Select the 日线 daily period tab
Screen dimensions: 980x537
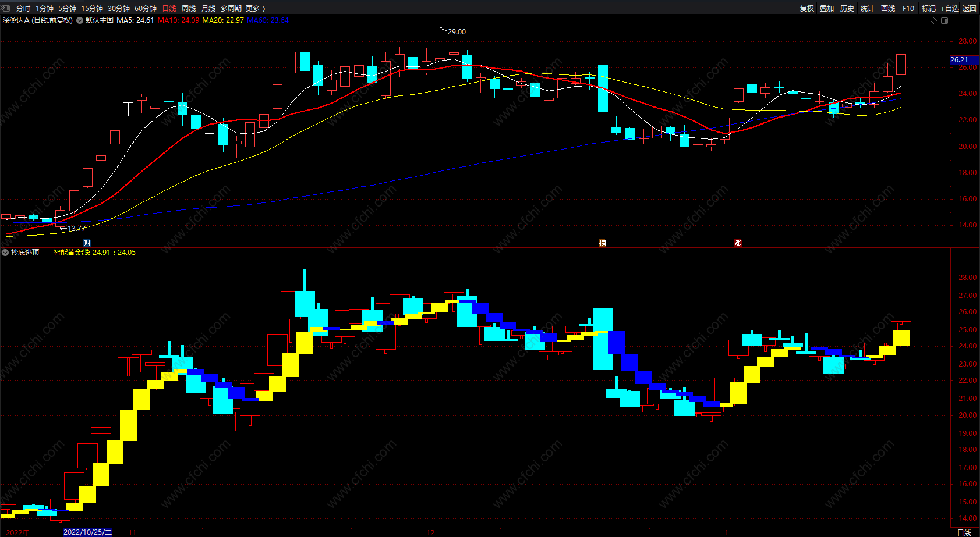pos(169,9)
